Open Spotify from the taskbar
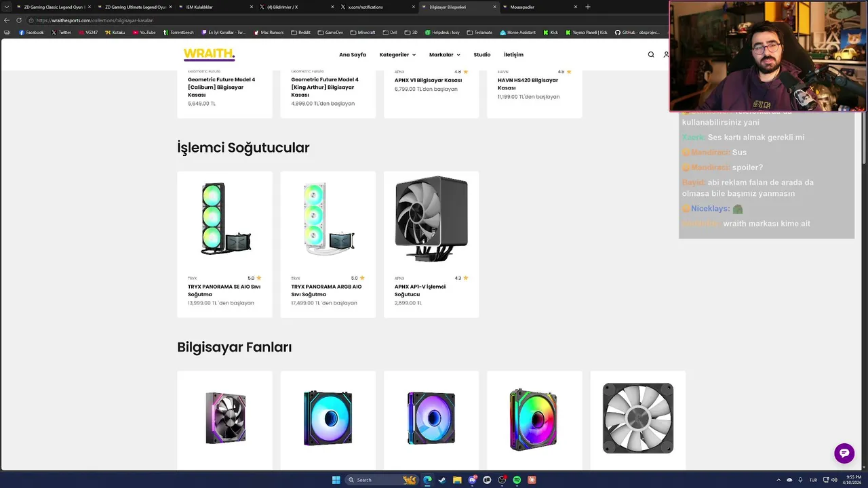The image size is (868, 488). click(517, 480)
